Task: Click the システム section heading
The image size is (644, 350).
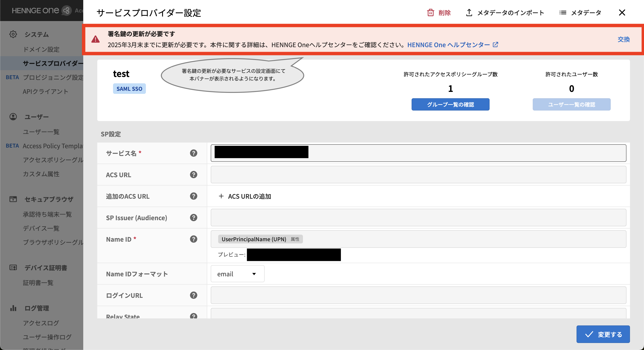Action: point(37,34)
